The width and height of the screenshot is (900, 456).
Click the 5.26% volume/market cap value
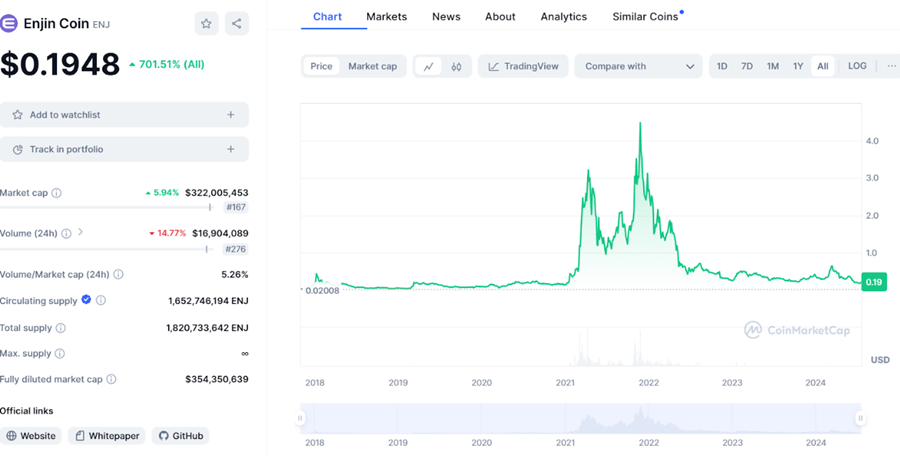235,275
